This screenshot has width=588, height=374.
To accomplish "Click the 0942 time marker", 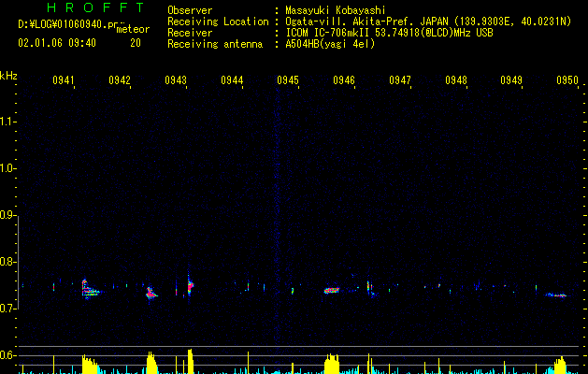I will 120,80.
